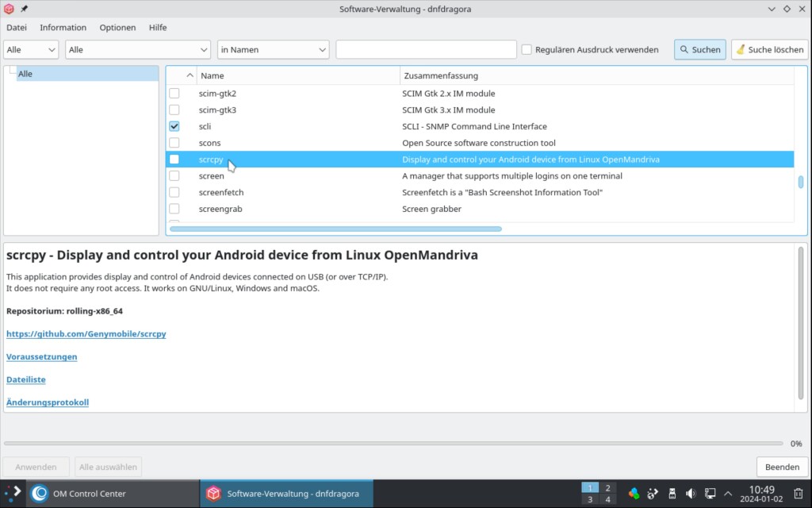
Task: Open the colored balls tray icon
Action: click(634, 494)
